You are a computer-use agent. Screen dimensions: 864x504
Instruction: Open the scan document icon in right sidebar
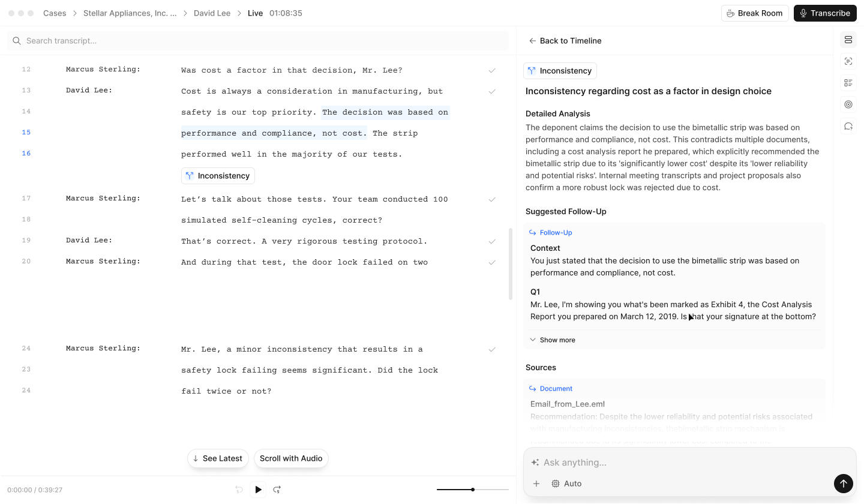tap(848, 61)
